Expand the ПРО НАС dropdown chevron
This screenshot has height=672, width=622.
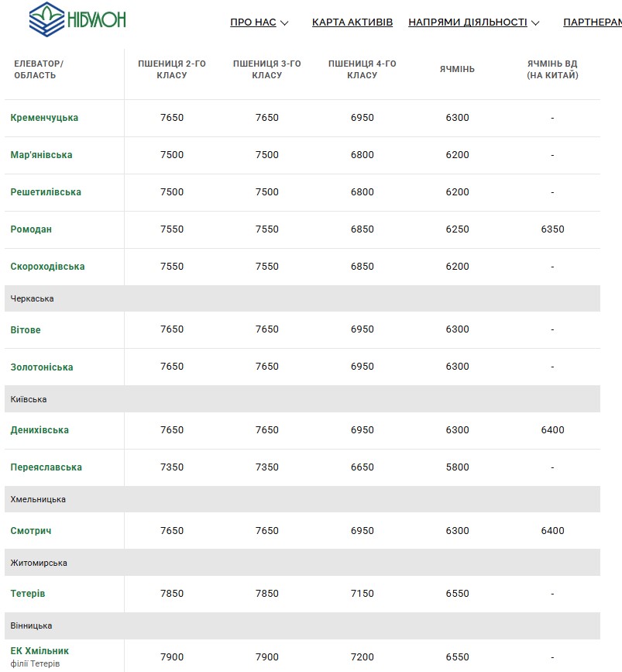(x=284, y=23)
